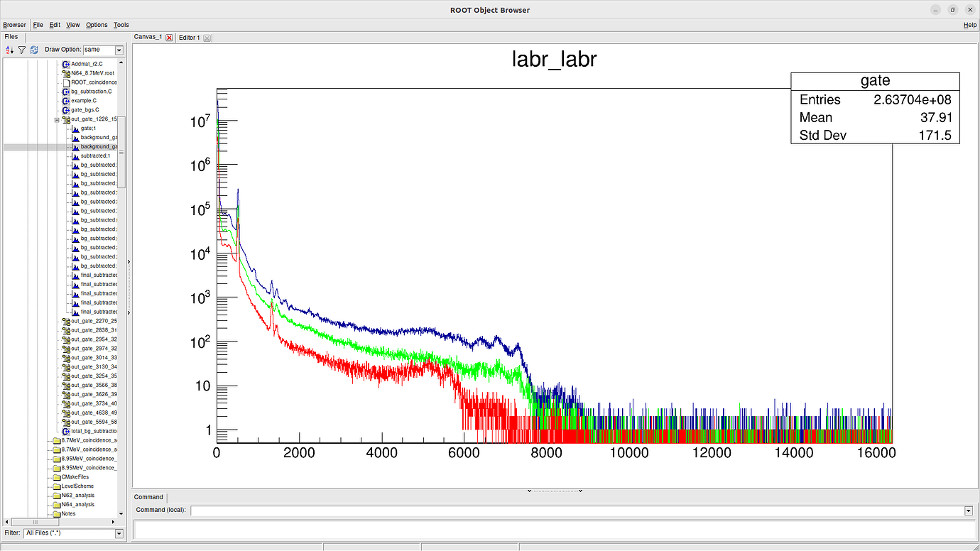The width and height of the screenshot is (980, 551).
Task: Open the Draw Option combo box
Action: pos(103,50)
